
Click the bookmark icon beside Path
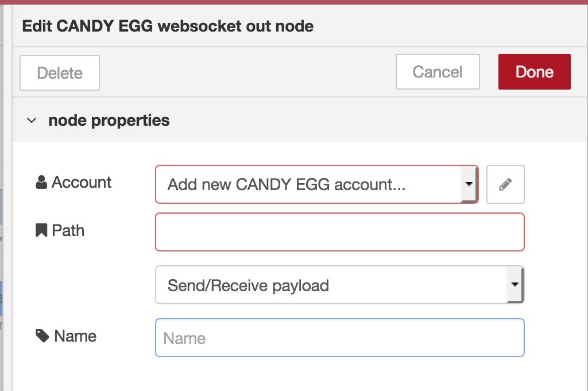click(41, 230)
